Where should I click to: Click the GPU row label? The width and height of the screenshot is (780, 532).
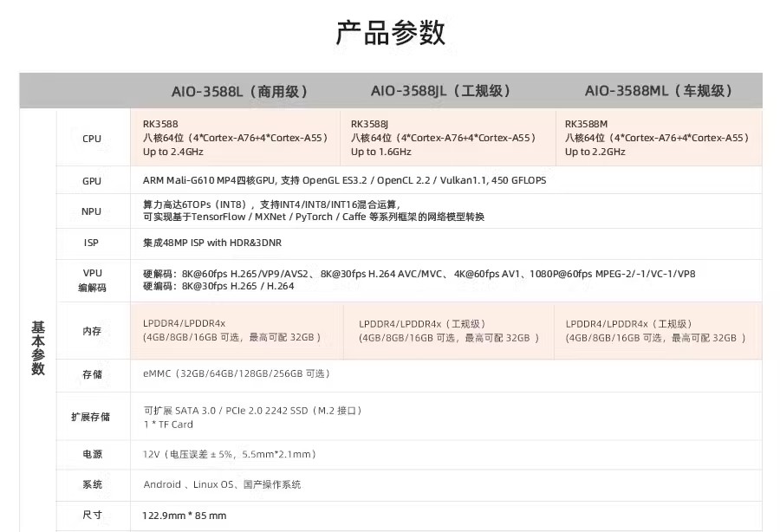[x=92, y=181]
